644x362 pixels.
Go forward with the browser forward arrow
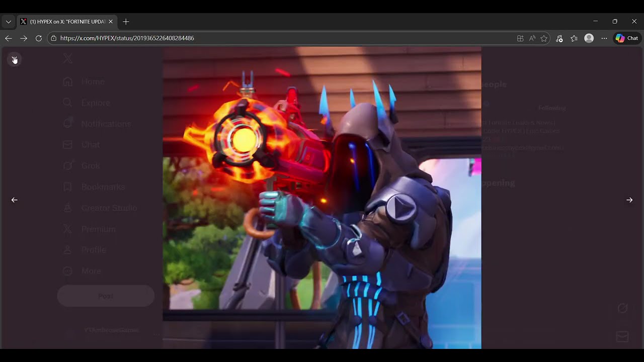(x=24, y=38)
